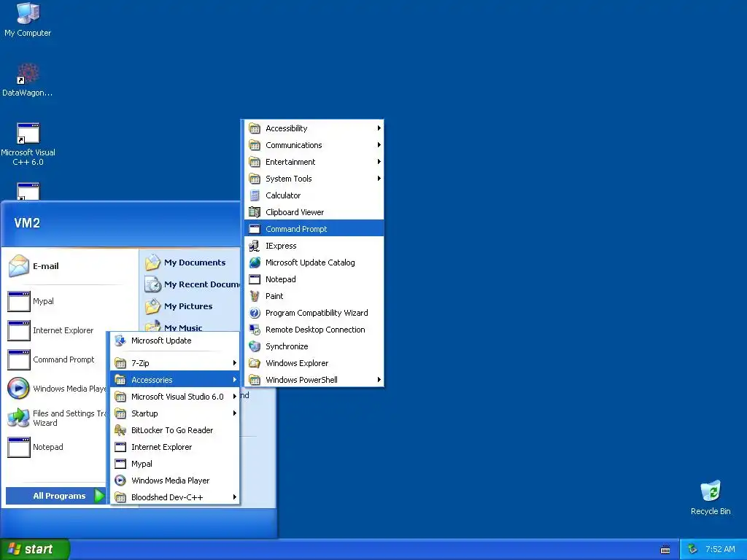Image resolution: width=747 pixels, height=560 pixels.
Task: Open pinned Command Prompt in the Start menu
Action: 56,359
